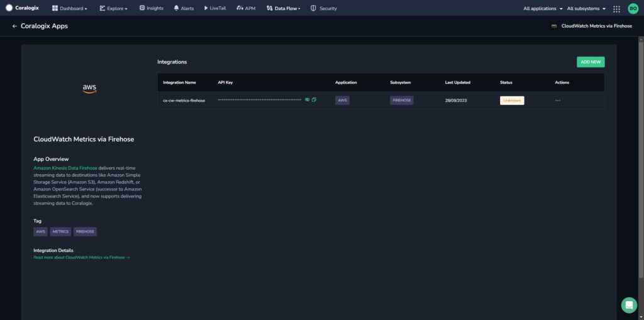Image resolution: width=644 pixels, height=320 pixels.
Task: Open All subsystems filter dropdown
Action: (x=587, y=8)
